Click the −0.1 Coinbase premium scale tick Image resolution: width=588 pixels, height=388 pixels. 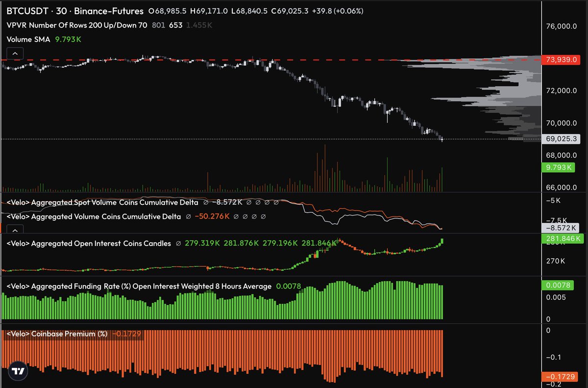(x=555, y=357)
